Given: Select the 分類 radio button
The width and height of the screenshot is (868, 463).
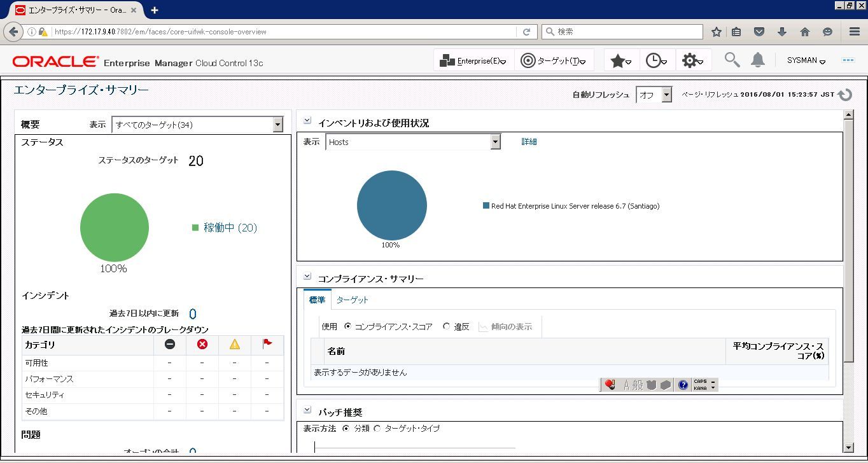Looking at the screenshot, I should pos(346,429).
